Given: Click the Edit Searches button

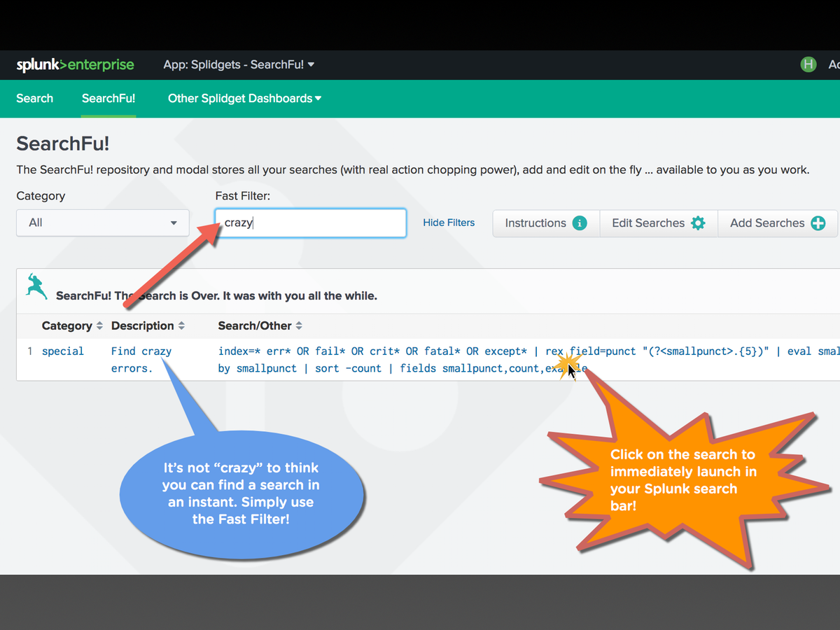Looking at the screenshot, I should [659, 223].
